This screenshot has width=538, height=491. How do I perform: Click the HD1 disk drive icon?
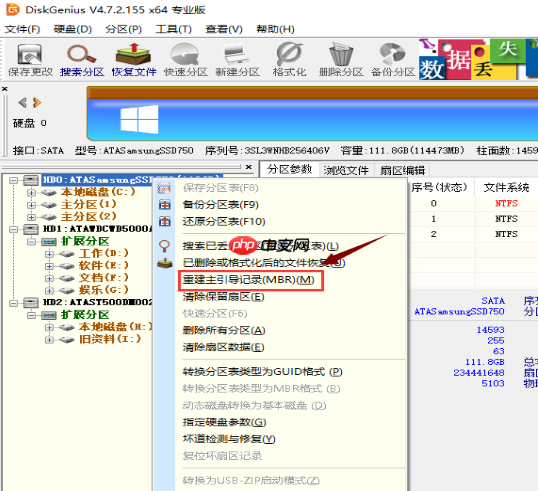(x=31, y=229)
